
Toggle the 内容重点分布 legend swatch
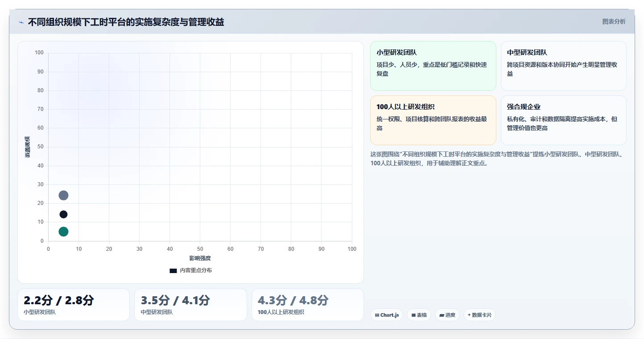click(173, 270)
